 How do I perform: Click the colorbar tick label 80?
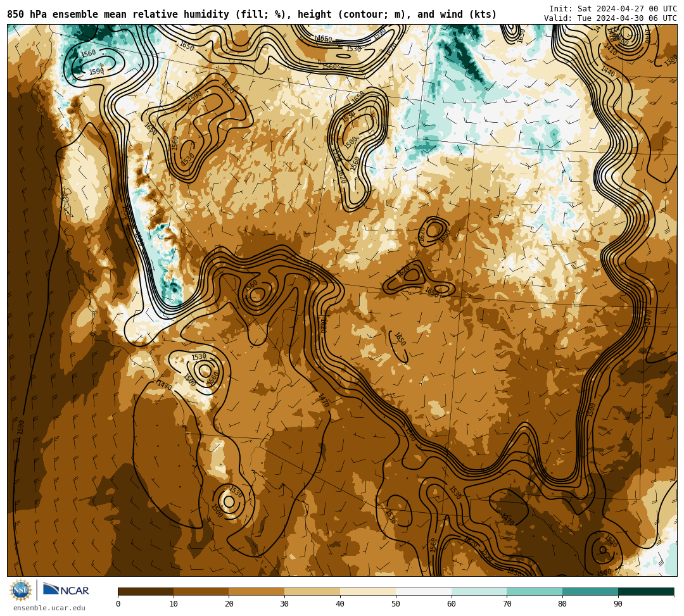point(563,604)
